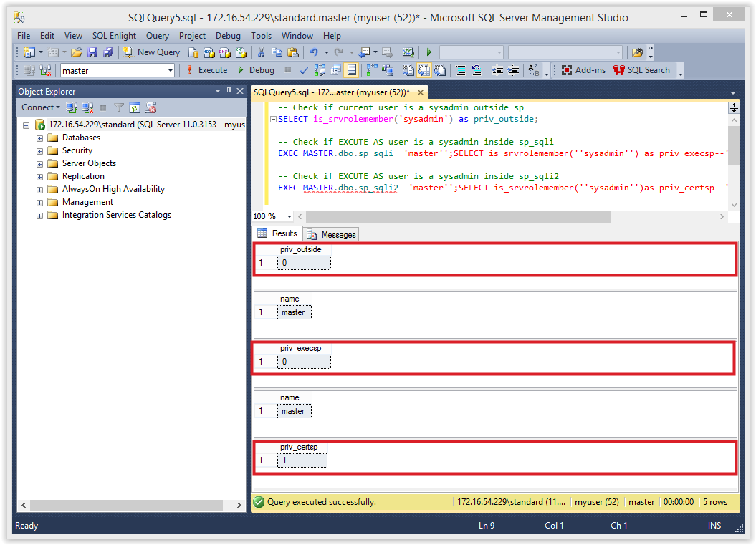Screen dimensions: 756x545
Task: Toggle auto-hide on Object Explorer
Action: pos(228,92)
